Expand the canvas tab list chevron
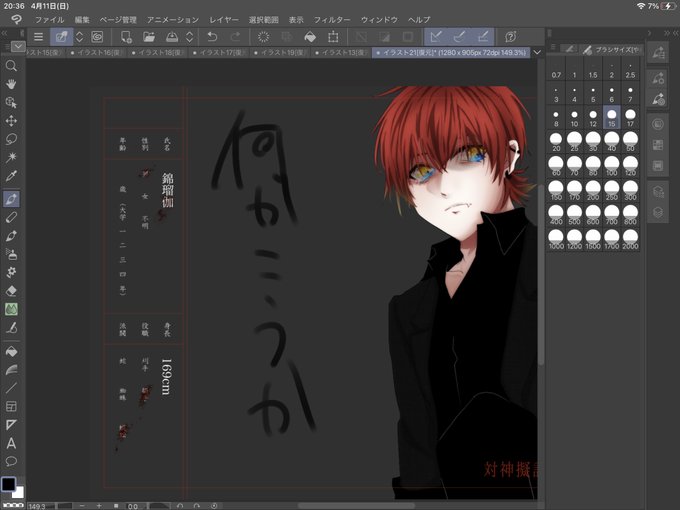This screenshot has height=510, width=680. [537, 52]
